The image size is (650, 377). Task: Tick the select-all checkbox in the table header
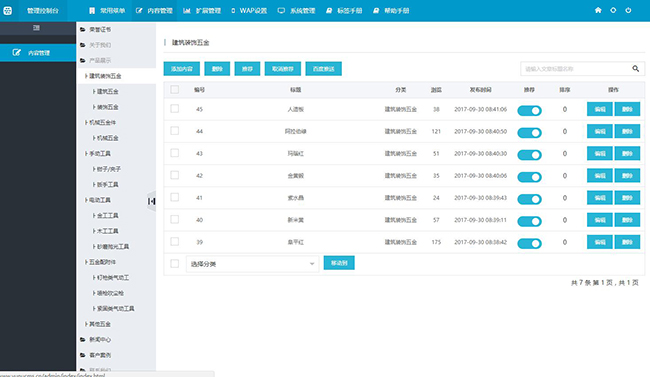tap(175, 90)
